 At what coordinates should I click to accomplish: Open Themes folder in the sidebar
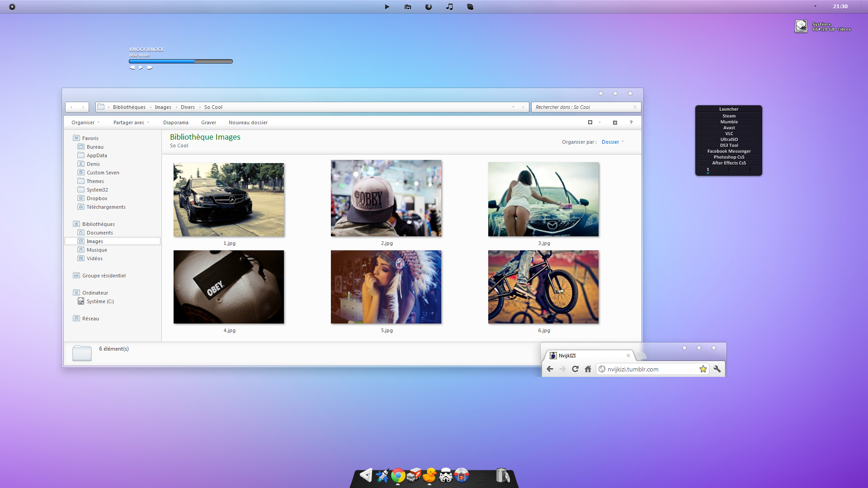pos(95,181)
